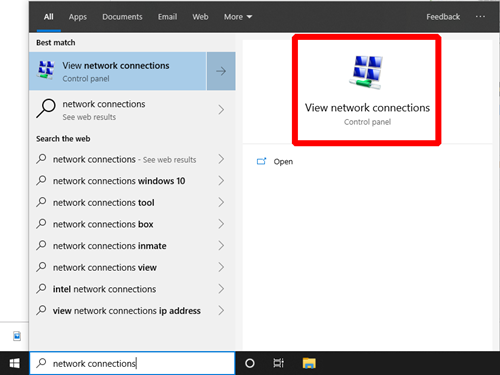Click search icon beside 'network connections tool'
This screenshot has height=375, width=500.
(x=41, y=202)
